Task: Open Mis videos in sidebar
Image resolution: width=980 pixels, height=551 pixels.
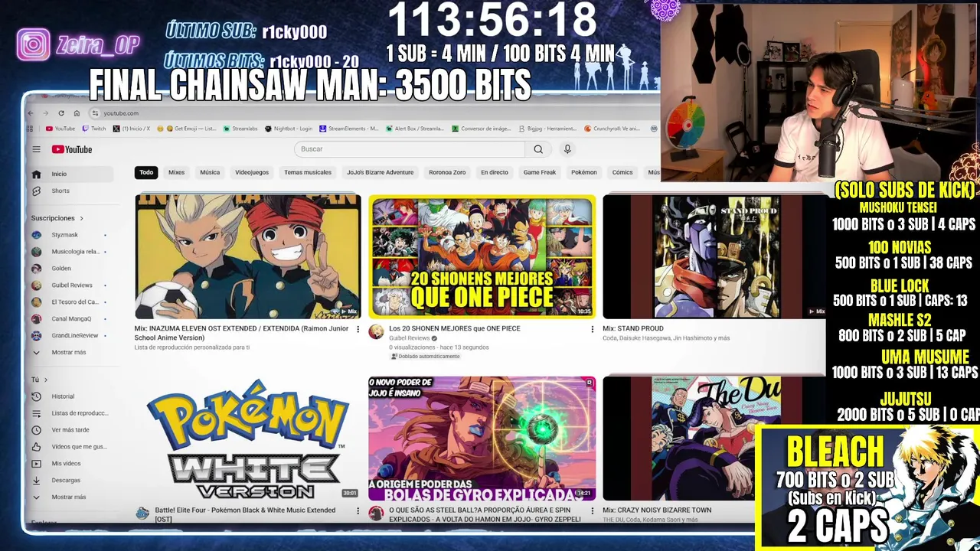Action: [x=72, y=464]
